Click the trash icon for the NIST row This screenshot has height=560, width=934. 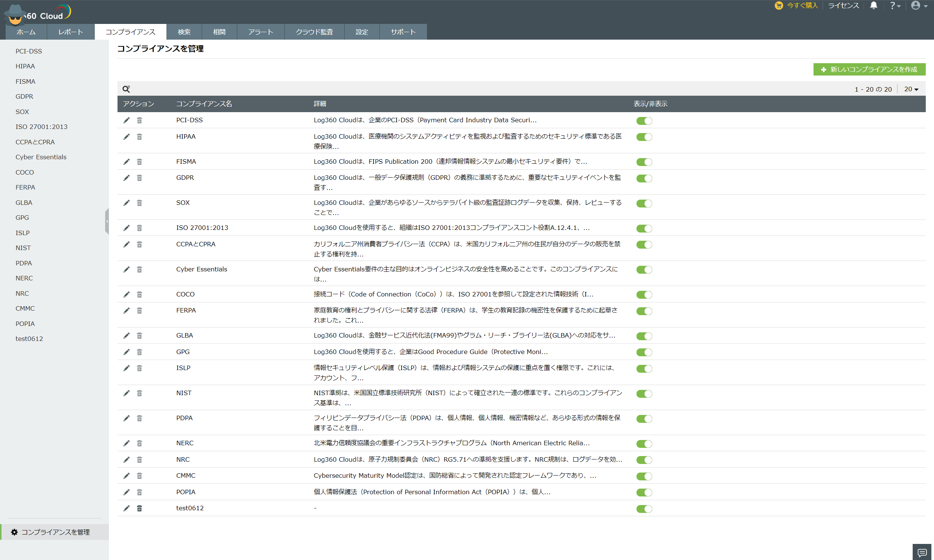point(139,393)
